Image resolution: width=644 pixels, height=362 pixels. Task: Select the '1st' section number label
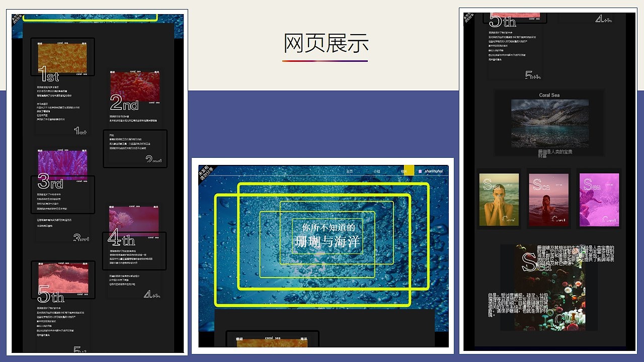tap(49, 76)
